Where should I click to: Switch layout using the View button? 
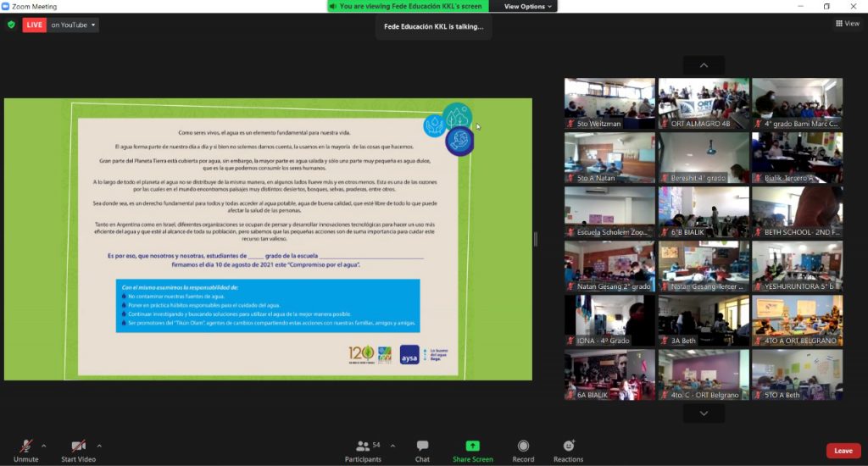pyautogui.click(x=847, y=24)
